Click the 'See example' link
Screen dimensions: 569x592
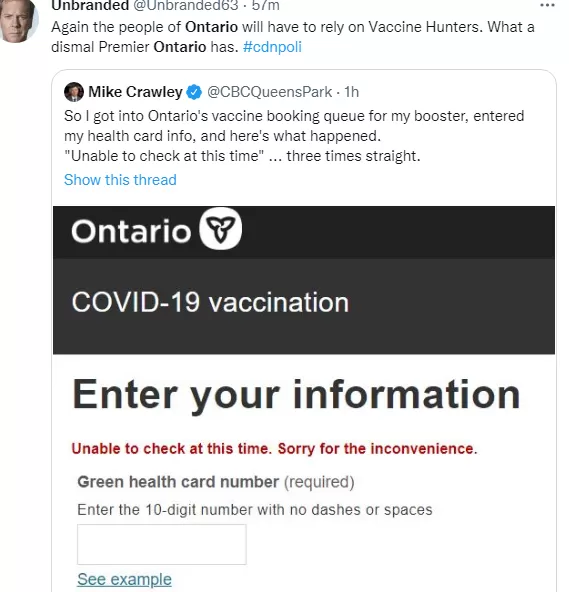[124, 579]
